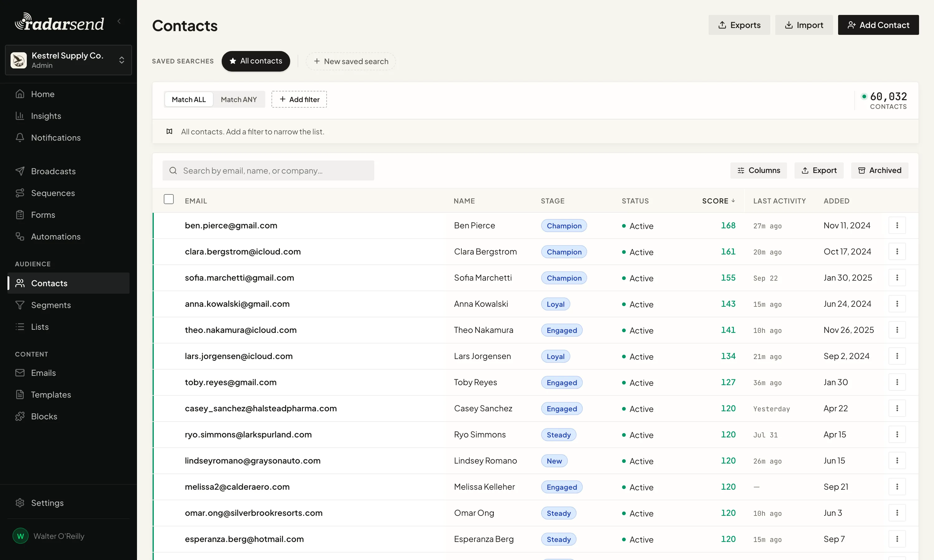Go to Home in the sidebar
934x560 pixels.
[x=68, y=94]
